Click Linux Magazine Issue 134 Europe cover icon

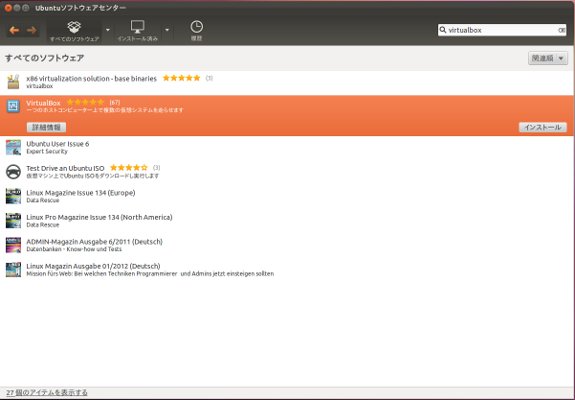[x=13, y=196]
